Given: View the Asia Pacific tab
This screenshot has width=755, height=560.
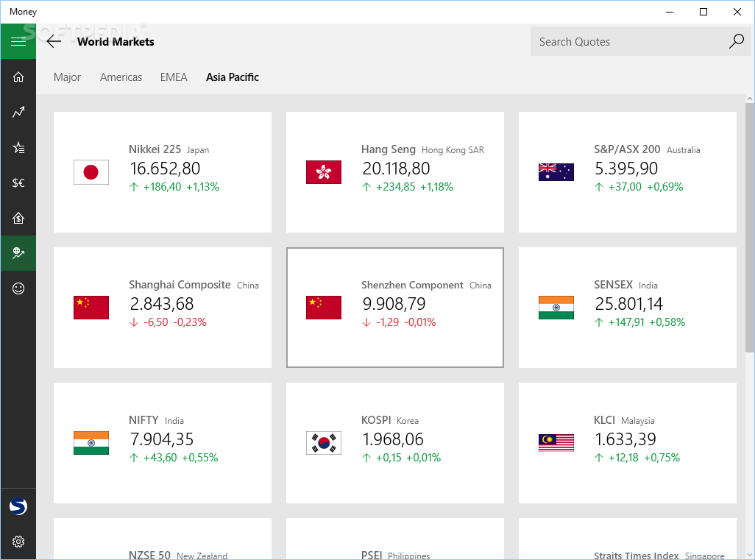Looking at the screenshot, I should [232, 77].
